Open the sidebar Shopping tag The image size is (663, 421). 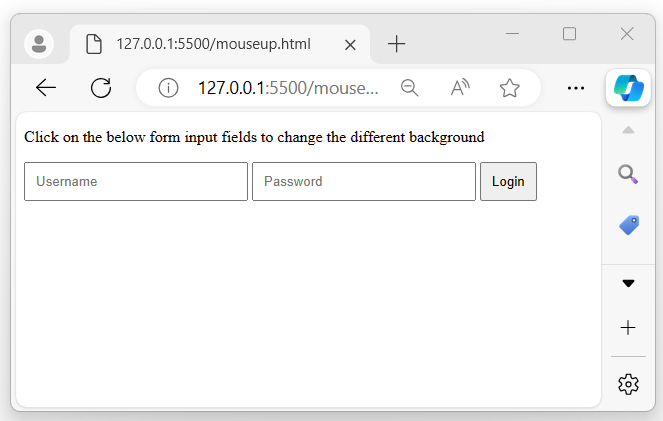click(x=628, y=226)
